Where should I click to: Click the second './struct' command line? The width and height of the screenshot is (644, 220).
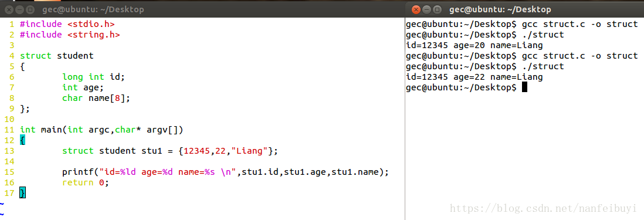pos(543,66)
